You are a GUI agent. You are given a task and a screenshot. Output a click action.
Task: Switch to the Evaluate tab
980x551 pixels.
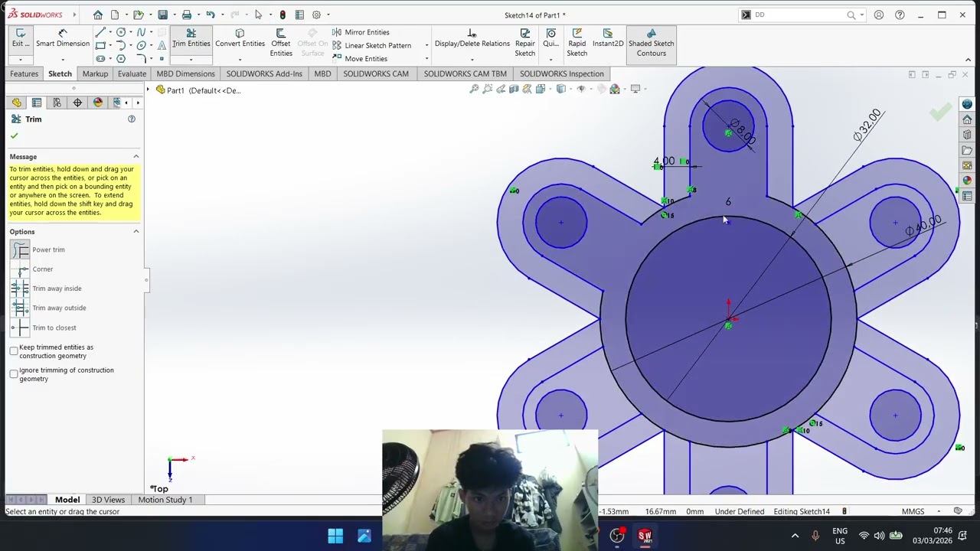tap(132, 73)
